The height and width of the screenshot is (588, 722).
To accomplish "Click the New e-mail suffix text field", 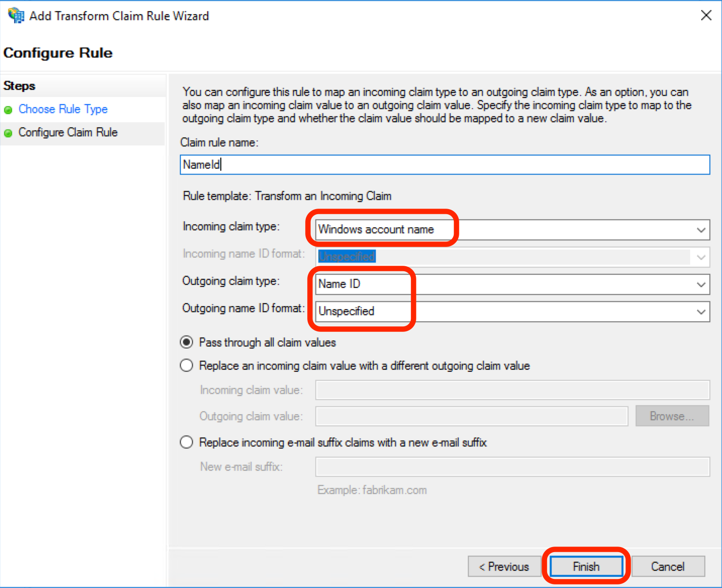I will 512,466.
